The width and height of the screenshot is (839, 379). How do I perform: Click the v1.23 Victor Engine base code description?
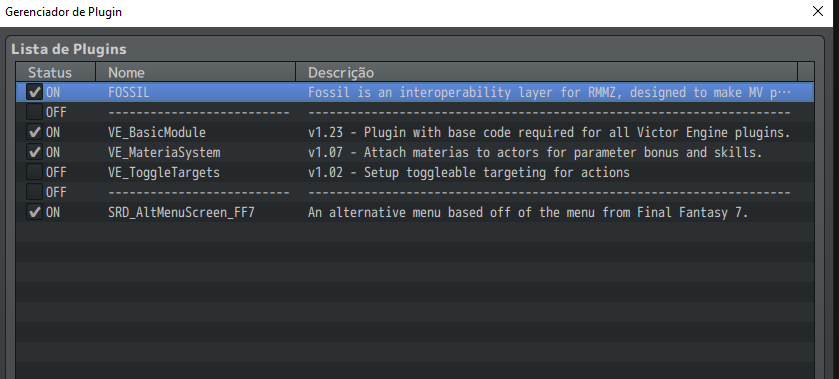pyautogui.click(x=549, y=133)
